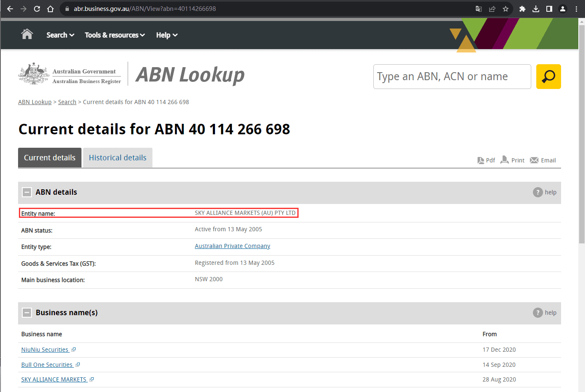Open Australian Private Company link
The image size is (585, 392).
[232, 246]
